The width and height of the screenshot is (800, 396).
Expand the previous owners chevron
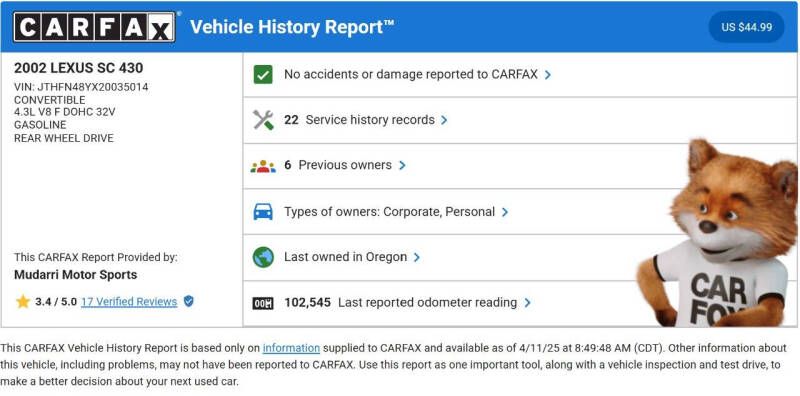(402, 165)
